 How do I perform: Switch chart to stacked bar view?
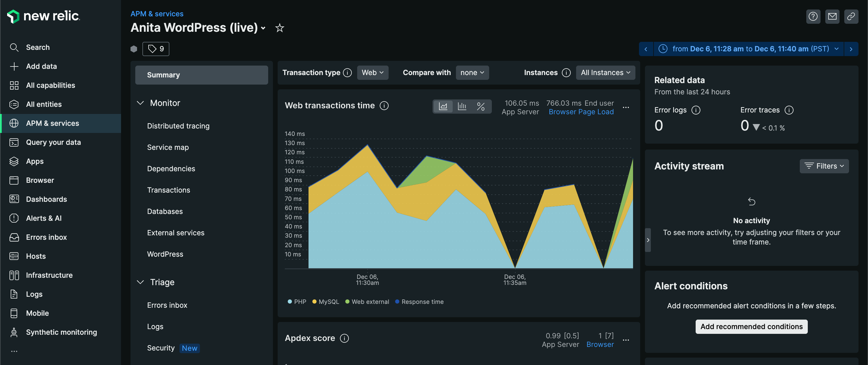click(462, 106)
